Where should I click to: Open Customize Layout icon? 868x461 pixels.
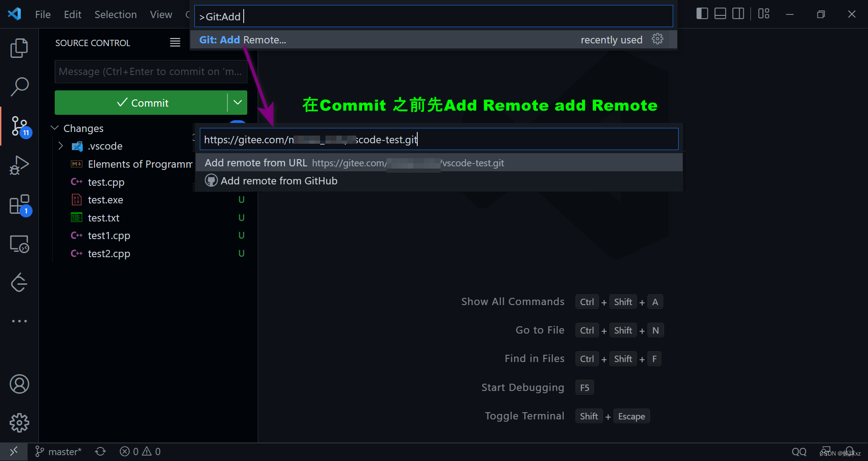[x=764, y=14]
